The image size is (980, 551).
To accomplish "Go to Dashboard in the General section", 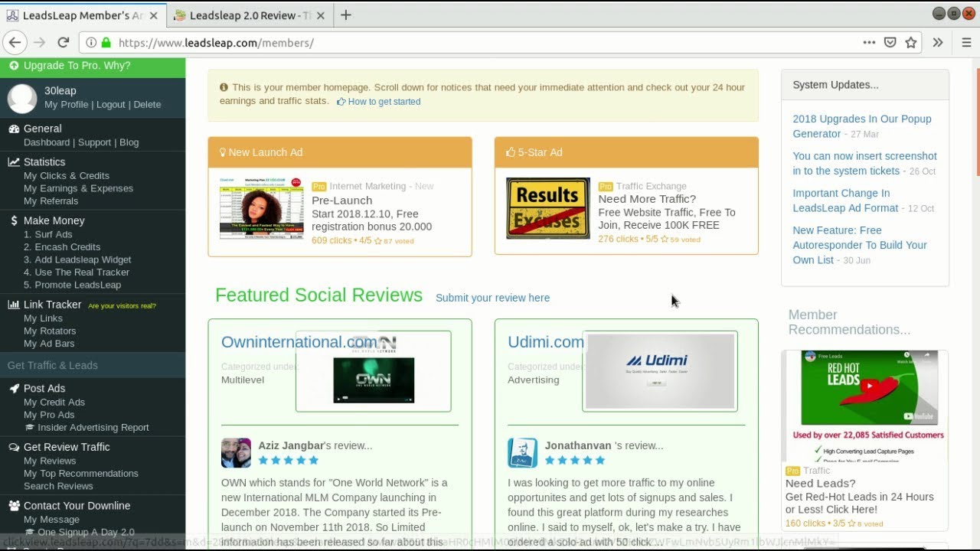I will [x=47, y=142].
